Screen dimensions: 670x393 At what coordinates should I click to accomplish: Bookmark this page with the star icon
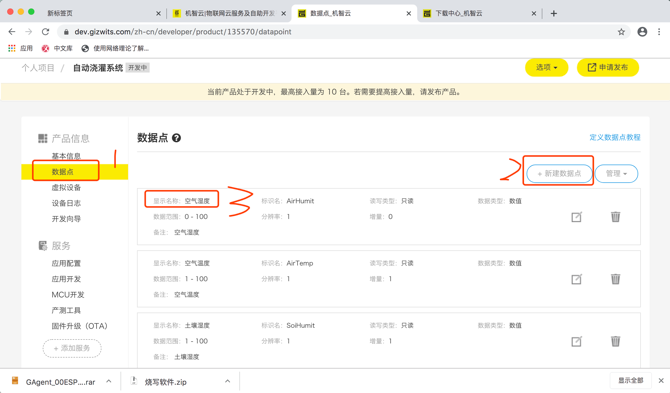click(621, 32)
